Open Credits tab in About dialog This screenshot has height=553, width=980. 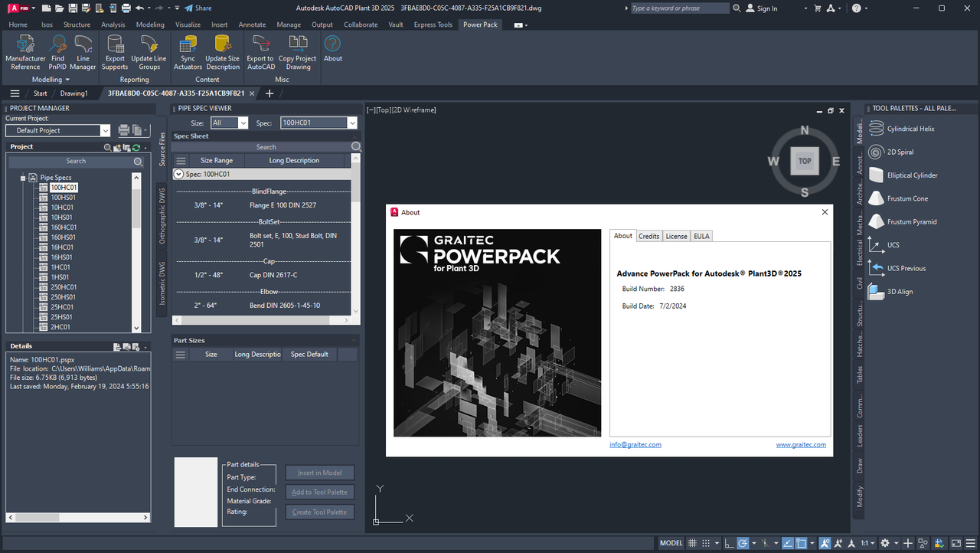648,236
